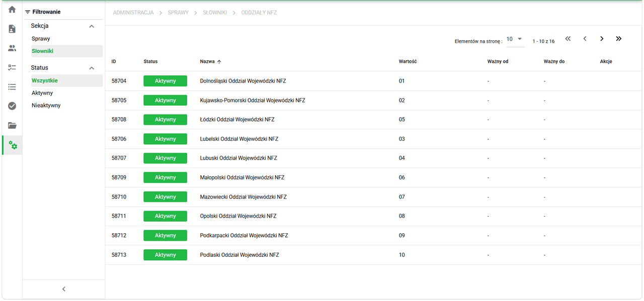Collapse the Sekcja section

pyautogui.click(x=92, y=26)
